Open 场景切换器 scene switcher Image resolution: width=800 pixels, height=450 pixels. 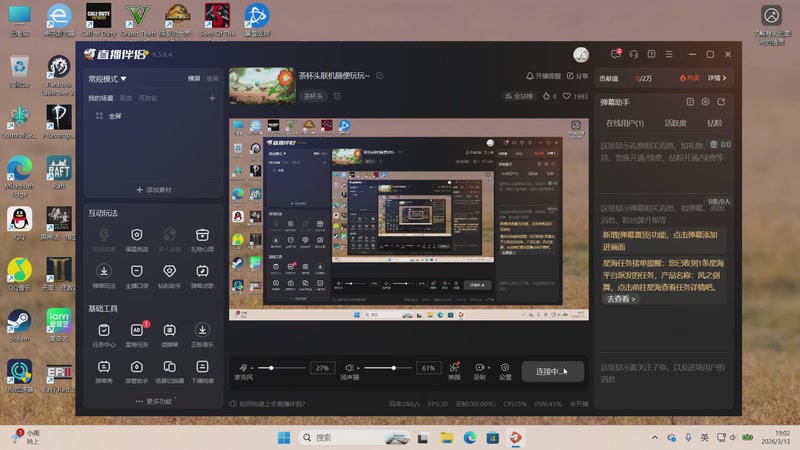click(169, 371)
